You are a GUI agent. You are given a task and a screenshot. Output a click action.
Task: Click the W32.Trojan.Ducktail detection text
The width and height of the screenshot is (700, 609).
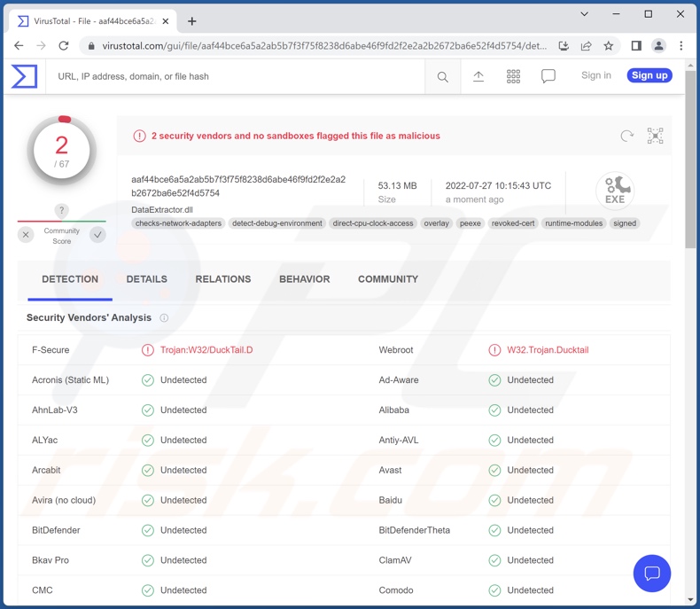coord(548,350)
